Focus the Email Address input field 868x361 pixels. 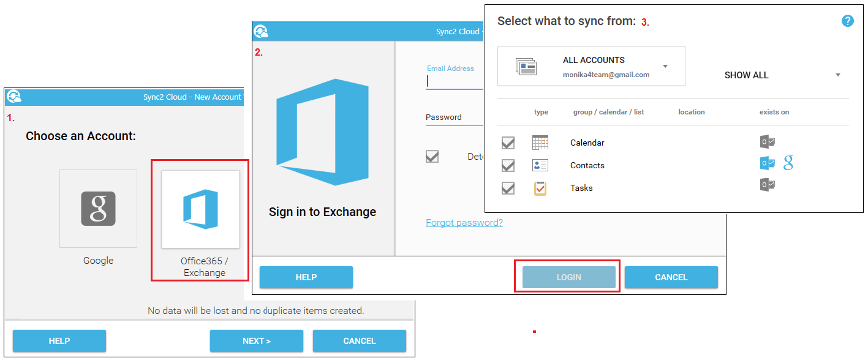pyautogui.click(x=455, y=81)
